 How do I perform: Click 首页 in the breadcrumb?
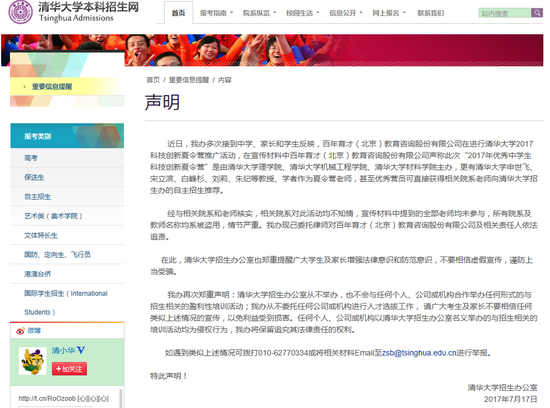[153, 80]
